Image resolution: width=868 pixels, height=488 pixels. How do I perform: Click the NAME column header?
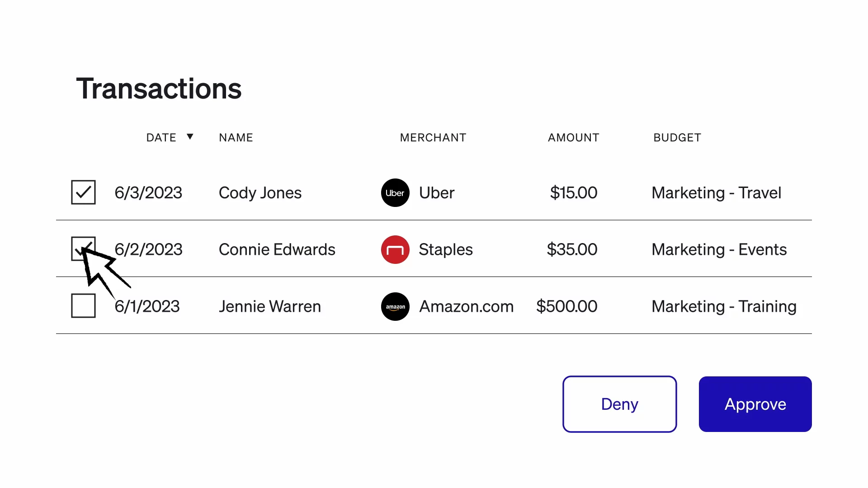point(236,138)
